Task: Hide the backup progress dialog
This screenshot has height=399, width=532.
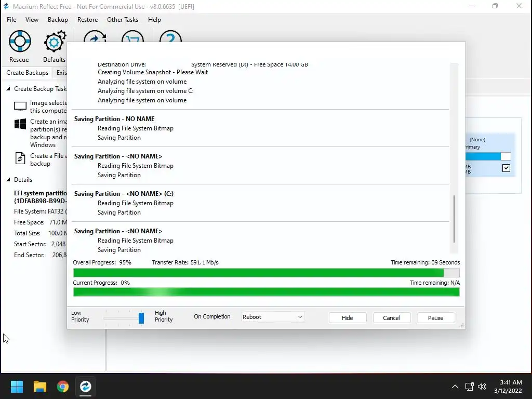Action: (x=347, y=318)
